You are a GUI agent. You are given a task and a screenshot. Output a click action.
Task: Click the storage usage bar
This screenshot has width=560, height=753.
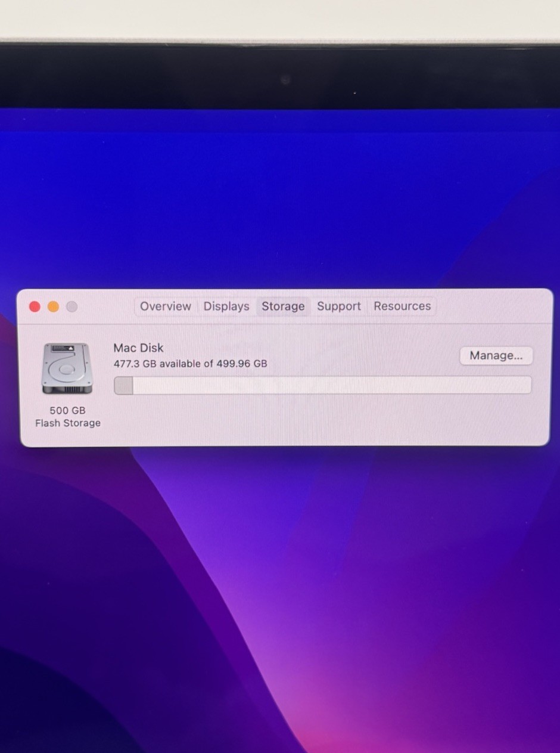[322, 385]
